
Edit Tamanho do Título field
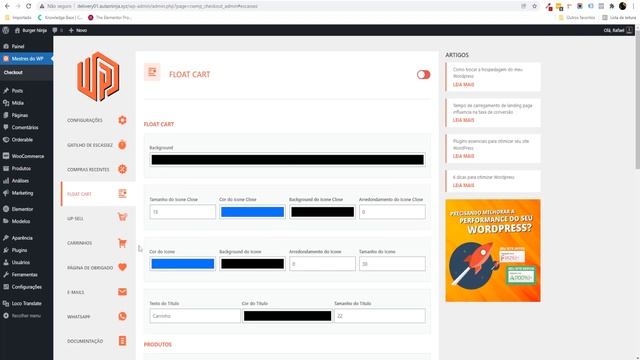pyautogui.click(x=380, y=316)
